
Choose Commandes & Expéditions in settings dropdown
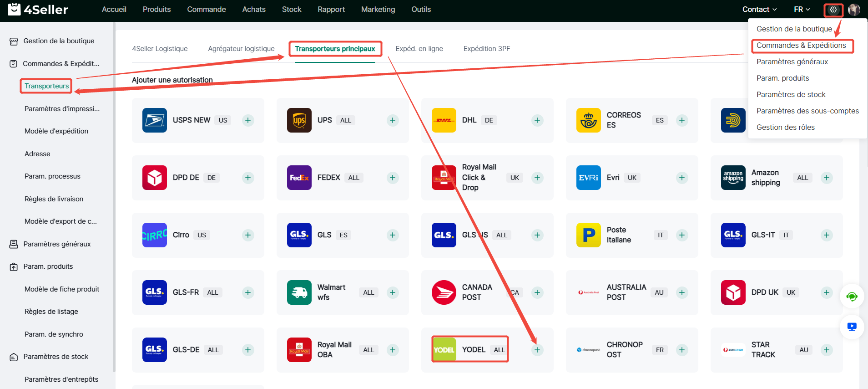tap(801, 46)
